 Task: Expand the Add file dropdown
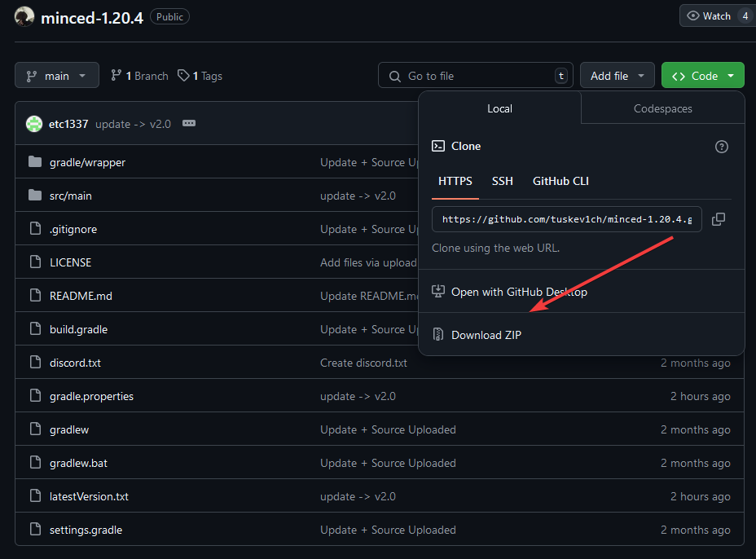(x=618, y=75)
